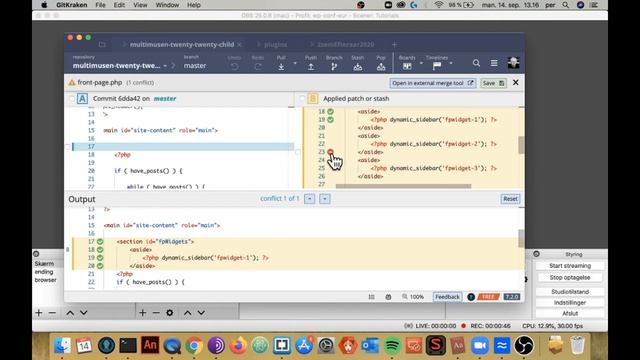Click the Pull toolbar icon

281,67
